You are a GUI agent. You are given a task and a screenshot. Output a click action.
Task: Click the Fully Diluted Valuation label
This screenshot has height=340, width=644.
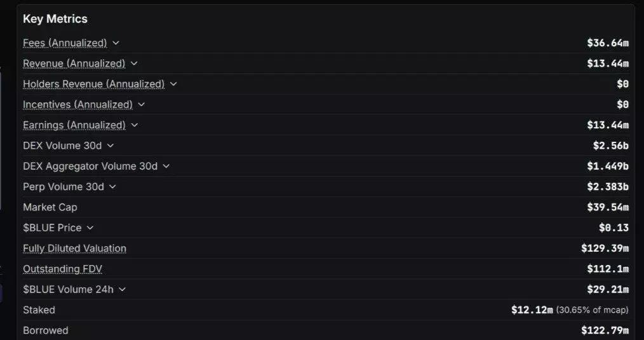(x=74, y=248)
